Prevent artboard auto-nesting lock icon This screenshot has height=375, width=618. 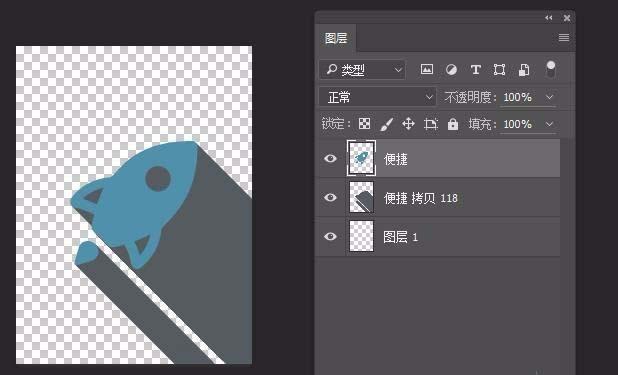click(430, 124)
